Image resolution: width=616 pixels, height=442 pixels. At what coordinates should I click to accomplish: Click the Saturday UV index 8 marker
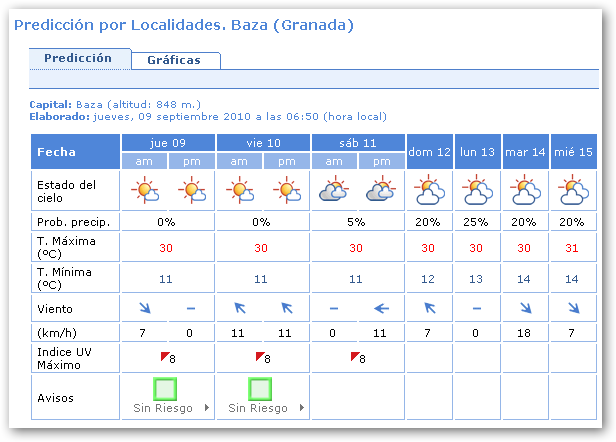358,357
